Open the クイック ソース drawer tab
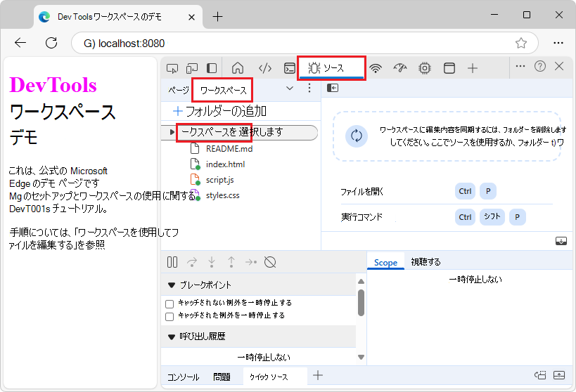Image resolution: width=576 pixels, height=392 pixels. (x=275, y=377)
